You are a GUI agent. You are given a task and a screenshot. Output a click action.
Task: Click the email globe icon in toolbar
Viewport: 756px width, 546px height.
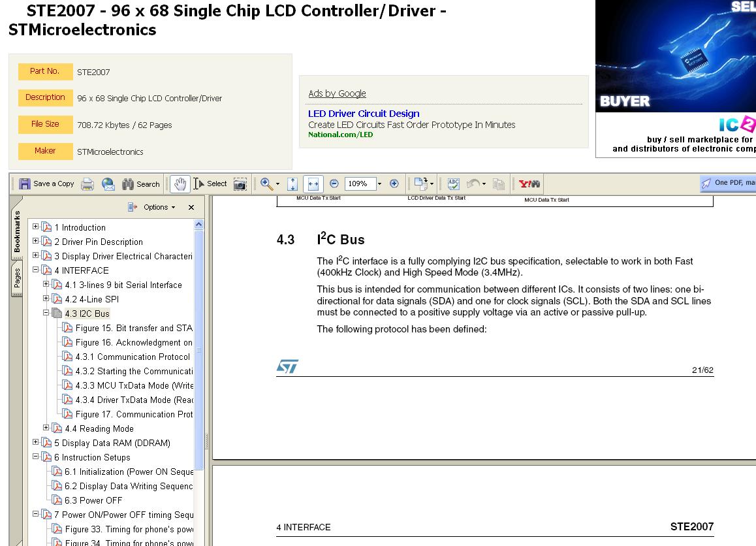tap(108, 184)
